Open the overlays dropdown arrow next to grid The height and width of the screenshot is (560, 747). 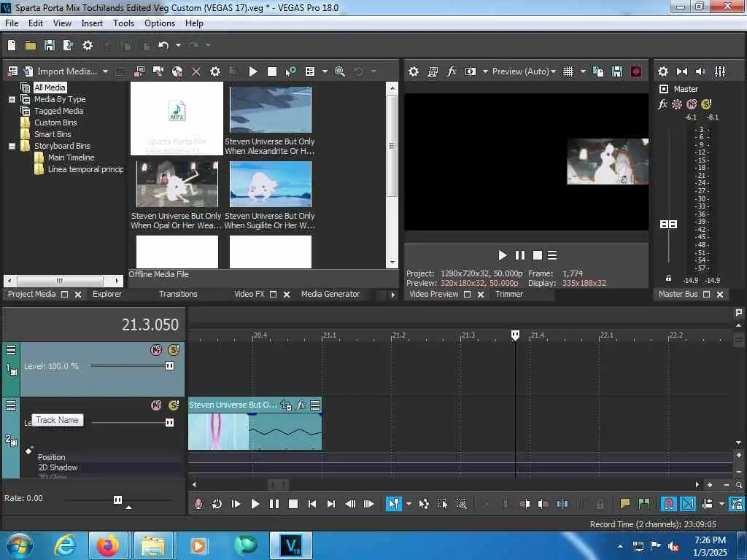(583, 71)
